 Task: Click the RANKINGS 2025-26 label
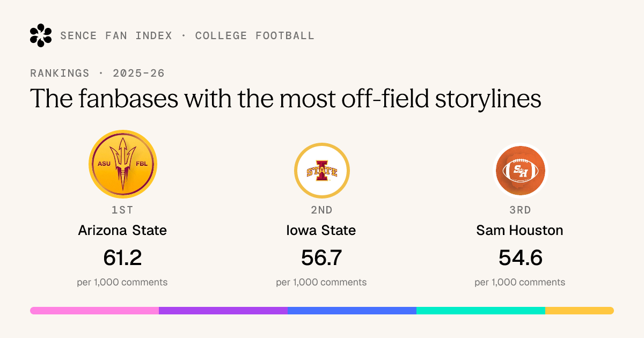pyautogui.click(x=97, y=74)
